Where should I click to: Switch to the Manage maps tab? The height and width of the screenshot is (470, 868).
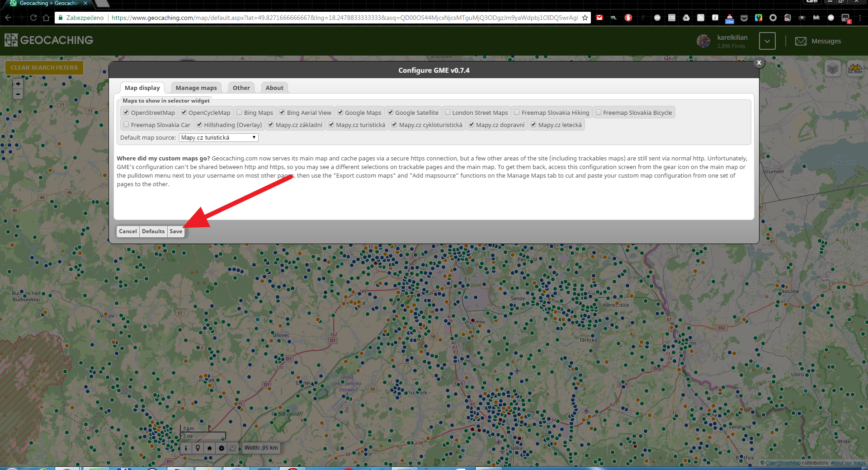196,88
